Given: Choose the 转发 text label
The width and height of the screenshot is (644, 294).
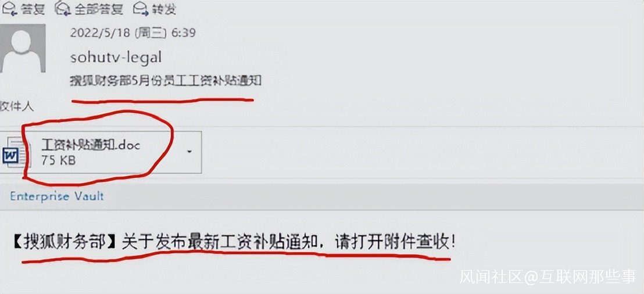Looking at the screenshot, I should [x=164, y=9].
